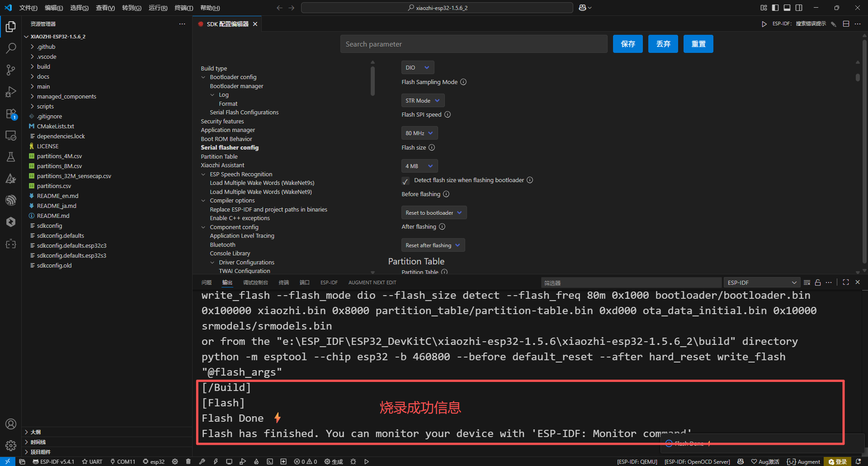The width and height of the screenshot is (868, 466).
Task: Toggle the primary side bar layout icon
Action: pyautogui.click(x=775, y=8)
